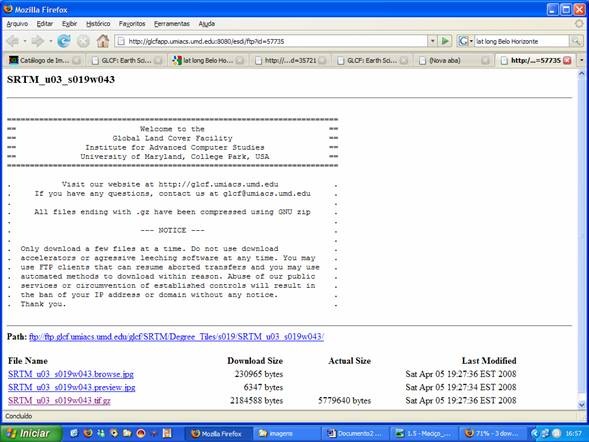Click the page scrollbar down arrow
The width and height of the screenshot is (589, 442).
pos(581,405)
